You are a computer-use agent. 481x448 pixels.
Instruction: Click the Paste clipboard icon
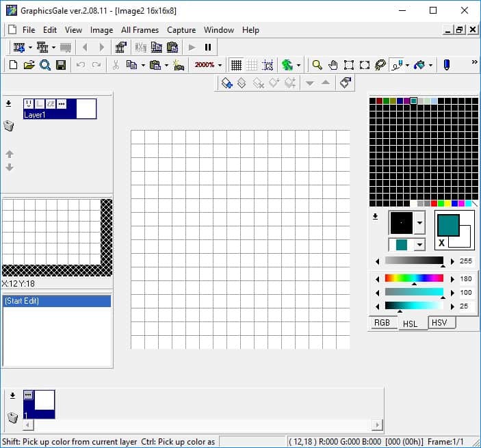point(155,65)
